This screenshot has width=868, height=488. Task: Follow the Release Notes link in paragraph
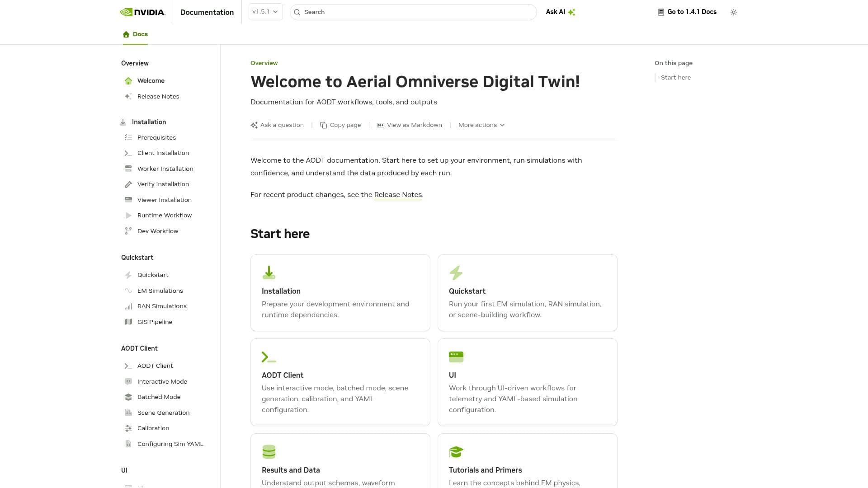pyautogui.click(x=398, y=195)
